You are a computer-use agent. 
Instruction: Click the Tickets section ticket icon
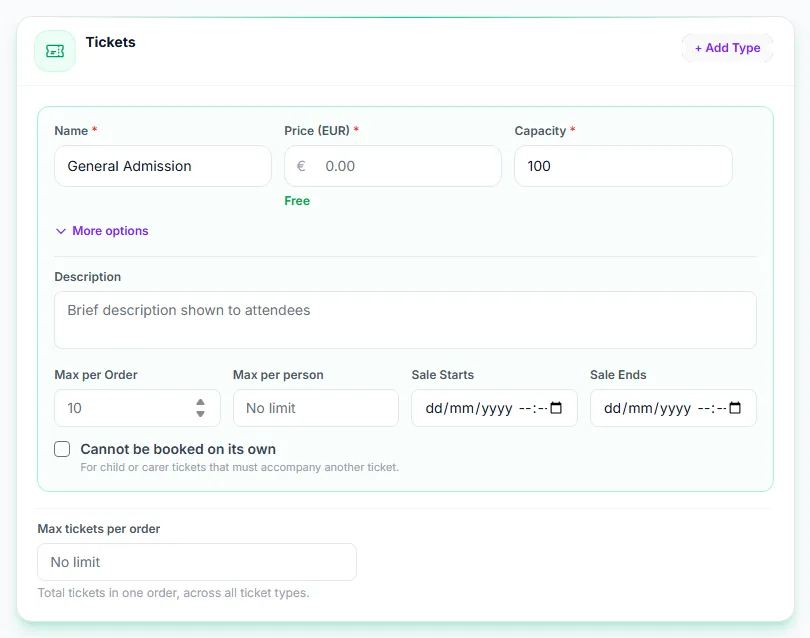pos(55,51)
